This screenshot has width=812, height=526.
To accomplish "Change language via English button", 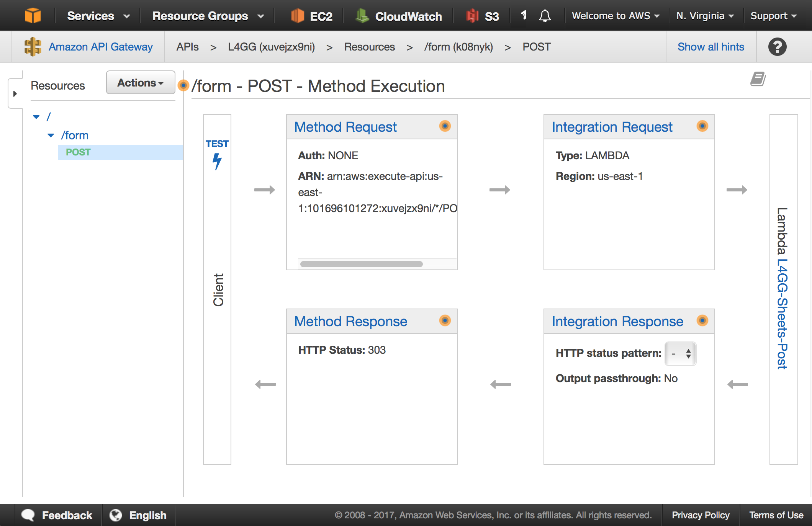I will [139, 515].
